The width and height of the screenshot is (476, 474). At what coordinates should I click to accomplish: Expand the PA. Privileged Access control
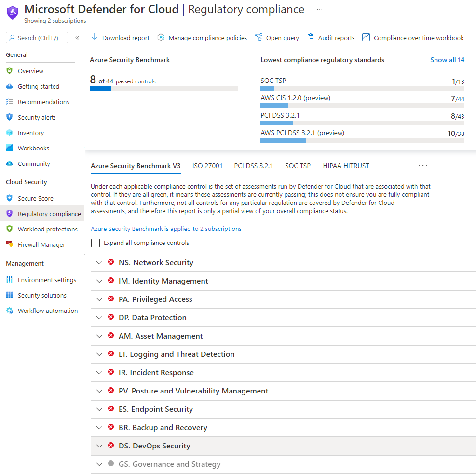(99, 299)
